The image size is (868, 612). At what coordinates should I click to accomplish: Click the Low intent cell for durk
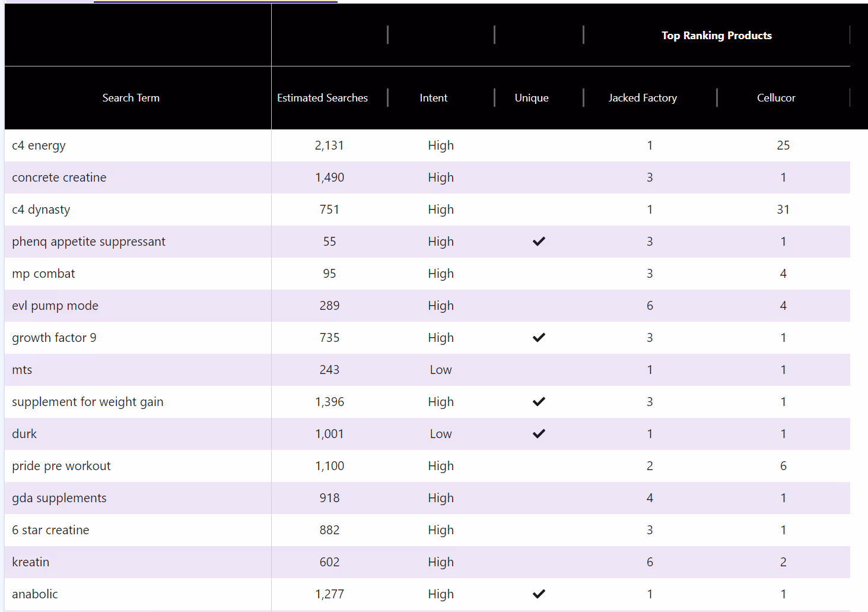441,434
